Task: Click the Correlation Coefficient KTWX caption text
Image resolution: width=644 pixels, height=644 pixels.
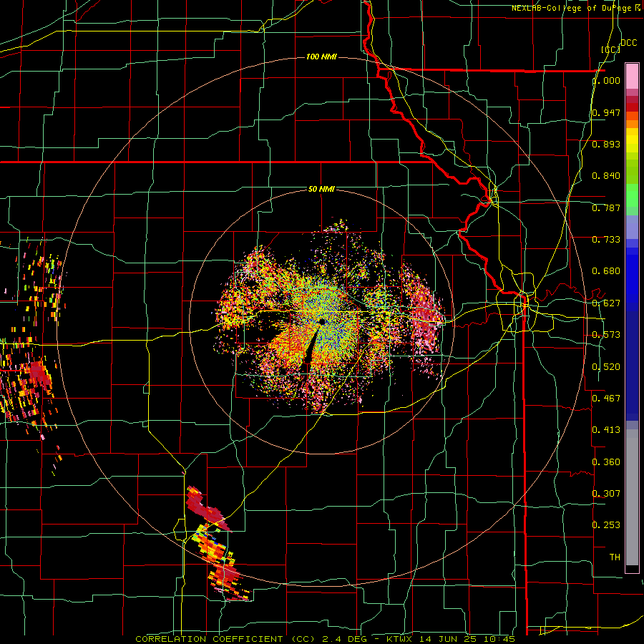Action: click(x=326, y=639)
